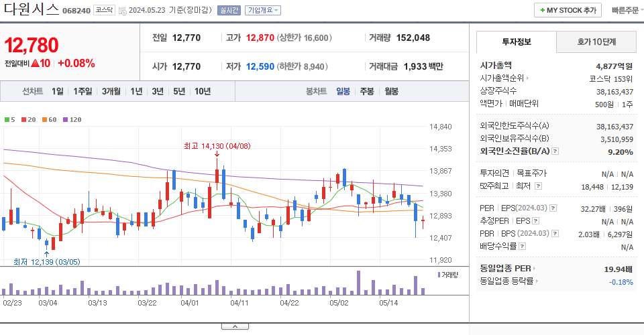This screenshot has width=644, height=335.
Task: Select 월봉 monthly candle chart
Action: tap(391, 91)
